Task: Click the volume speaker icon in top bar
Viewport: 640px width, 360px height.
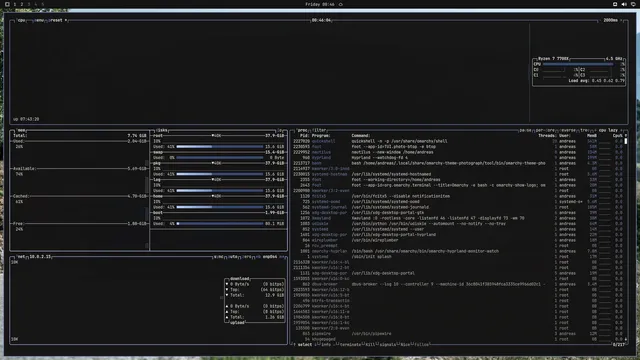Action: (x=624, y=4)
